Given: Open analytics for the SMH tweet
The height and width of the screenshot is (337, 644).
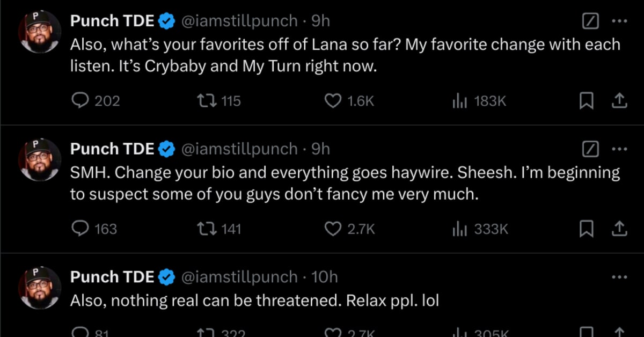Looking at the screenshot, I should pos(460,229).
